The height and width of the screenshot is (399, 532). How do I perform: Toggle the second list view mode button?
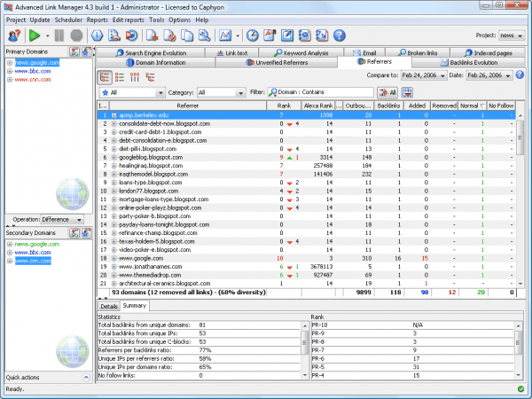point(120,76)
